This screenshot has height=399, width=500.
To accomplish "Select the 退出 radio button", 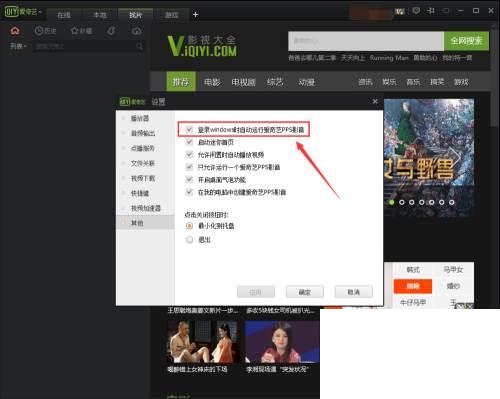I will tap(189, 239).
